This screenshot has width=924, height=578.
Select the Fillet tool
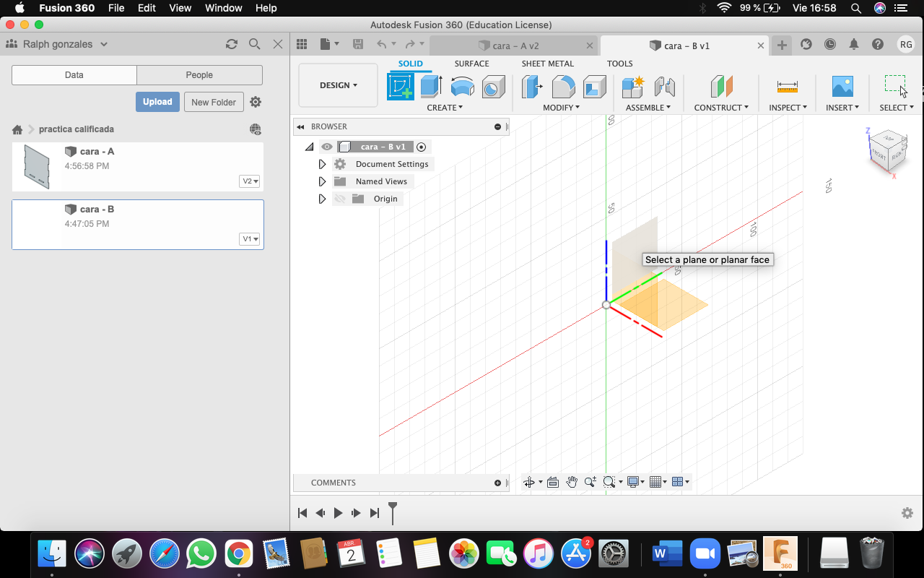click(563, 87)
